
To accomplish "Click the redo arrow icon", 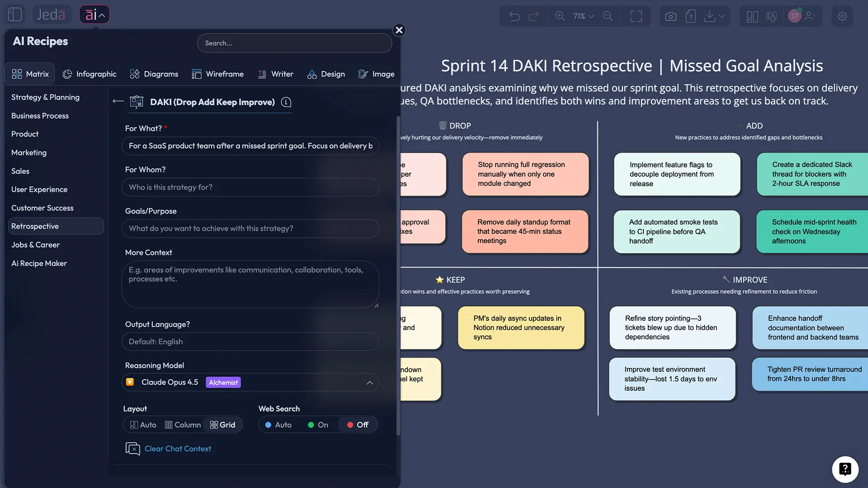I will [534, 16].
